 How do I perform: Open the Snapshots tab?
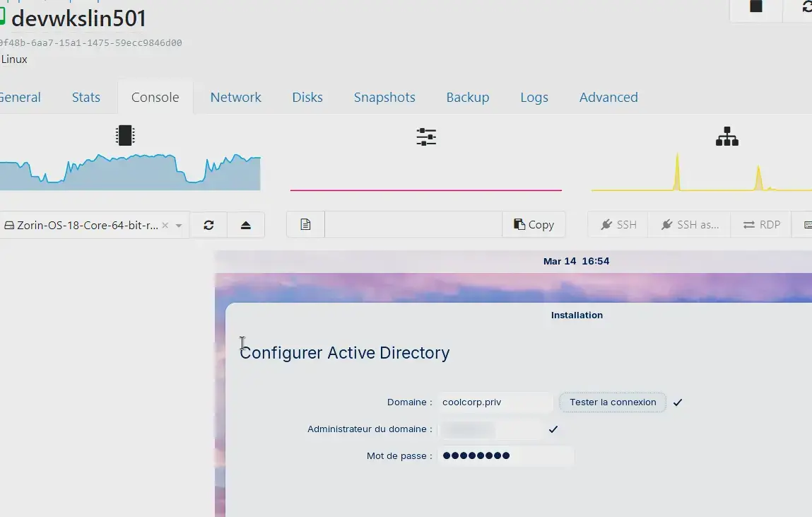pos(384,98)
